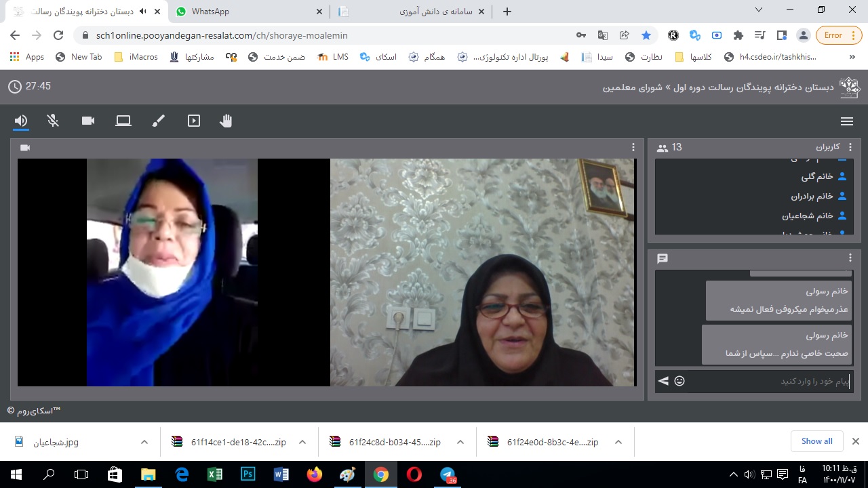The width and height of the screenshot is (868, 488).
Task: Open emoji picker in chat box
Action: point(679,381)
